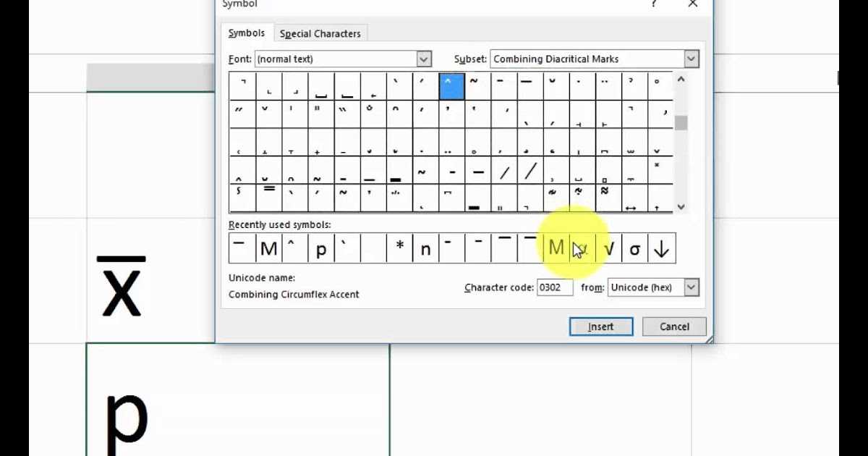The width and height of the screenshot is (868, 456).
Task: Pick the almost-equal-to above symbol in bottom row
Action: point(607,198)
